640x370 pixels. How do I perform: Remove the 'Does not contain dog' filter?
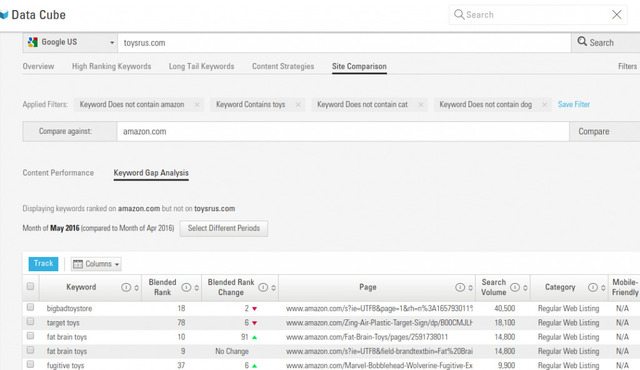tap(544, 104)
